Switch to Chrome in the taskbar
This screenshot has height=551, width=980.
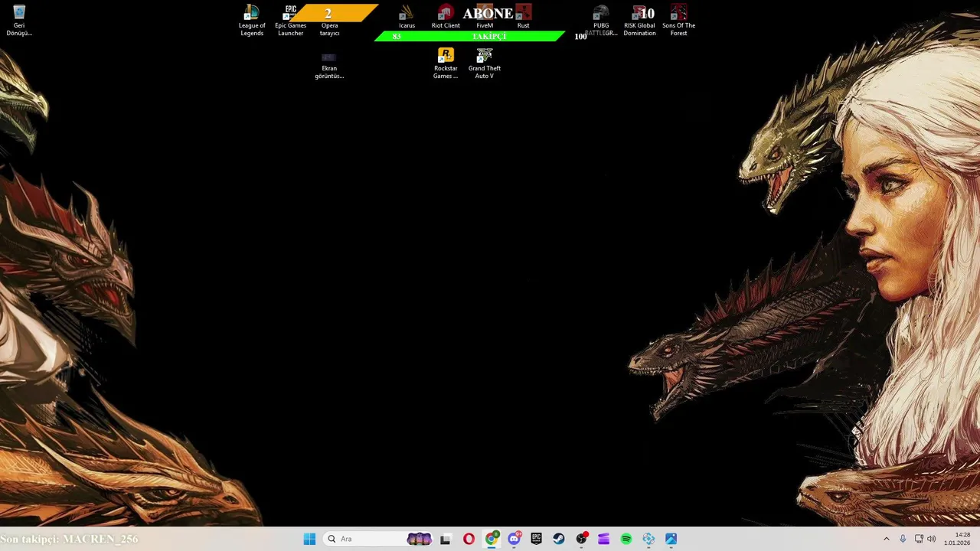click(x=492, y=539)
